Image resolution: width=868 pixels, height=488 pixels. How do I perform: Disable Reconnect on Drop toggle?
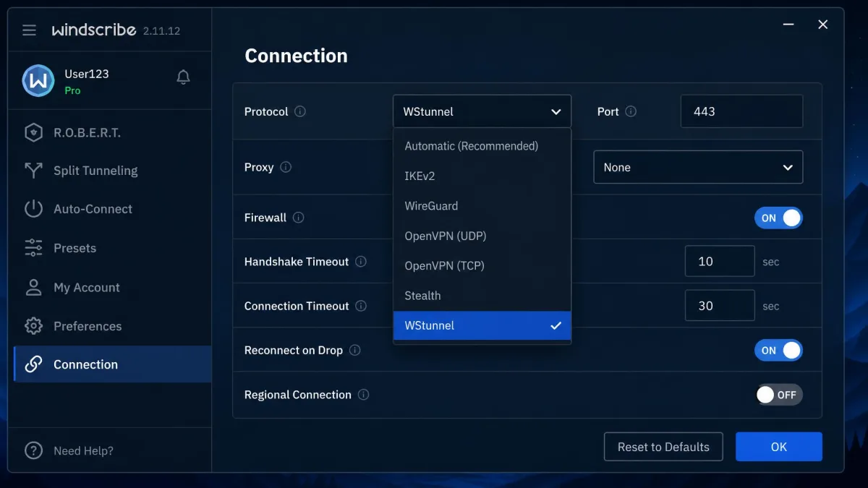coord(778,350)
